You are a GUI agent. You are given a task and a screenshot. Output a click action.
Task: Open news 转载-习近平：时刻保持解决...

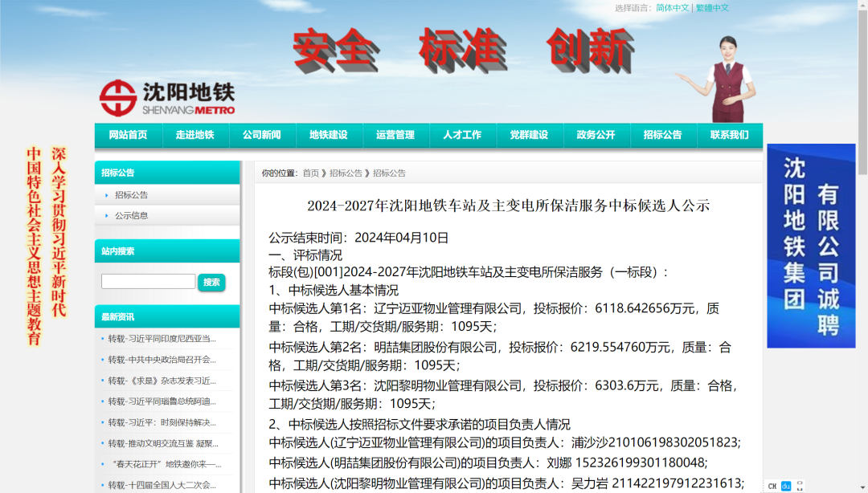pyautogui.click(x=162, y=422)
